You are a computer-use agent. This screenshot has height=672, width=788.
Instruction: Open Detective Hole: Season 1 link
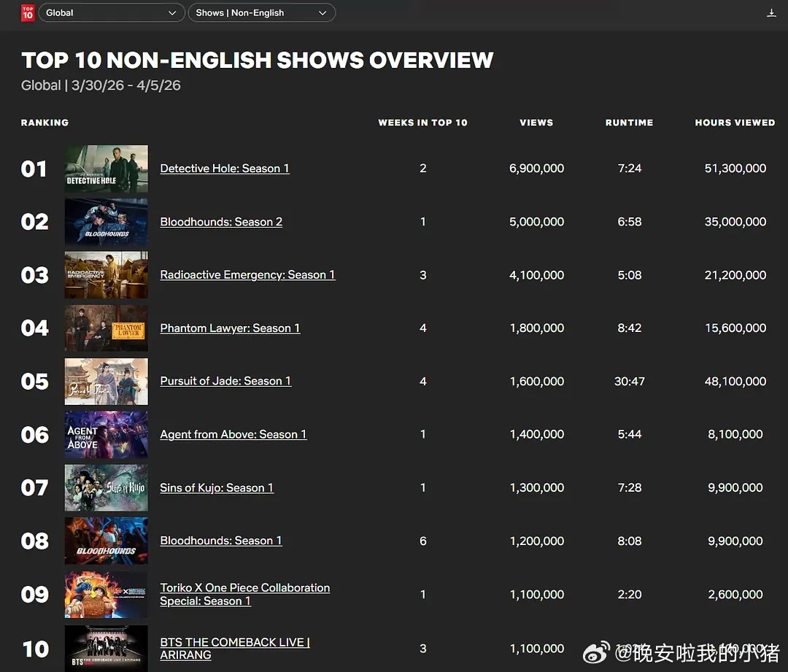pos(225,169)
